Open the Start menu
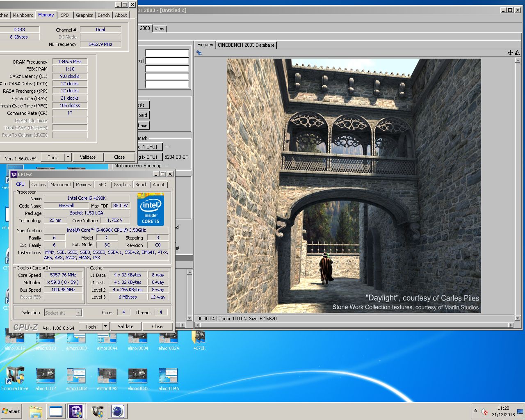 coord(11,411)
